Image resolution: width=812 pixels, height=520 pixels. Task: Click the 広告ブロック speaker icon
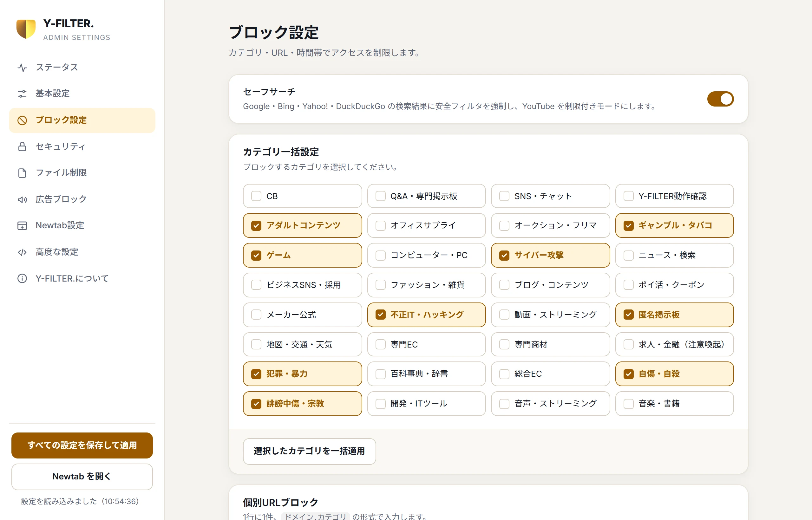(x=22, y=199)
